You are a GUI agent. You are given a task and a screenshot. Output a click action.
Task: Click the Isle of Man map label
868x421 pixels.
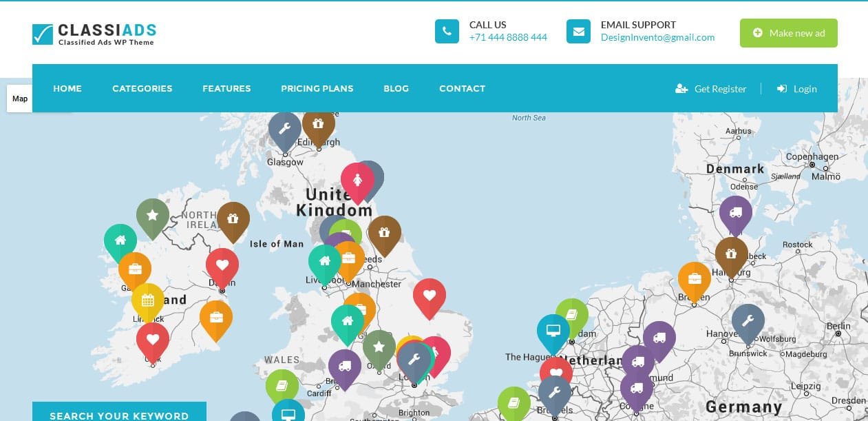coord(276,244)
